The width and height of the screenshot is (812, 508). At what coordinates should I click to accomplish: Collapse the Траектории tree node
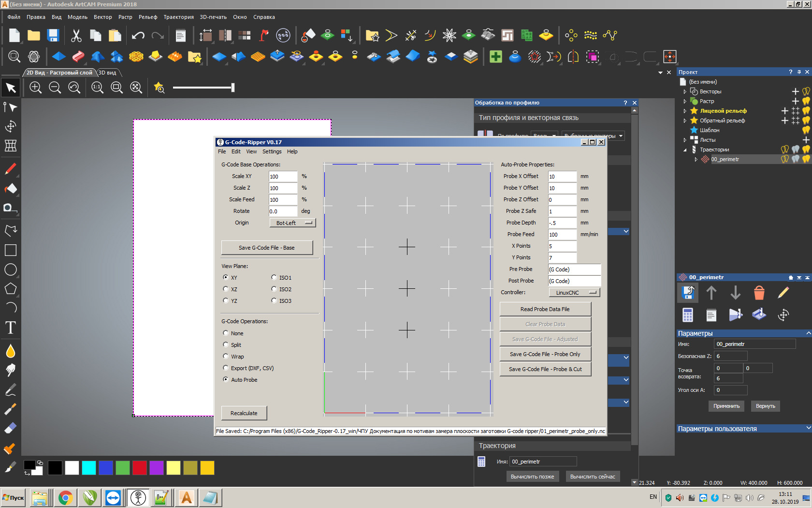685,149
